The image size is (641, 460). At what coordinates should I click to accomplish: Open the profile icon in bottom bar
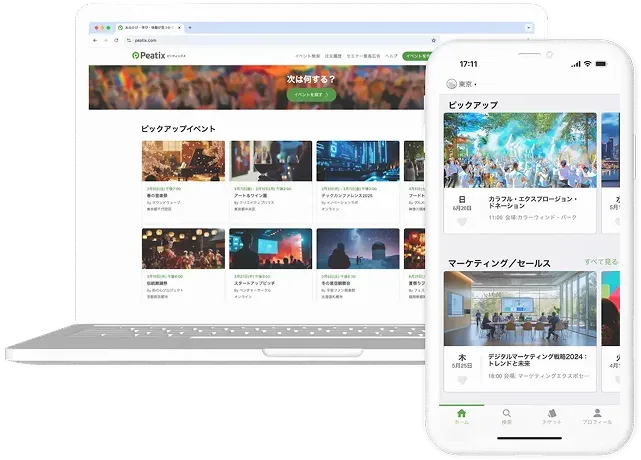pos(597,416)
